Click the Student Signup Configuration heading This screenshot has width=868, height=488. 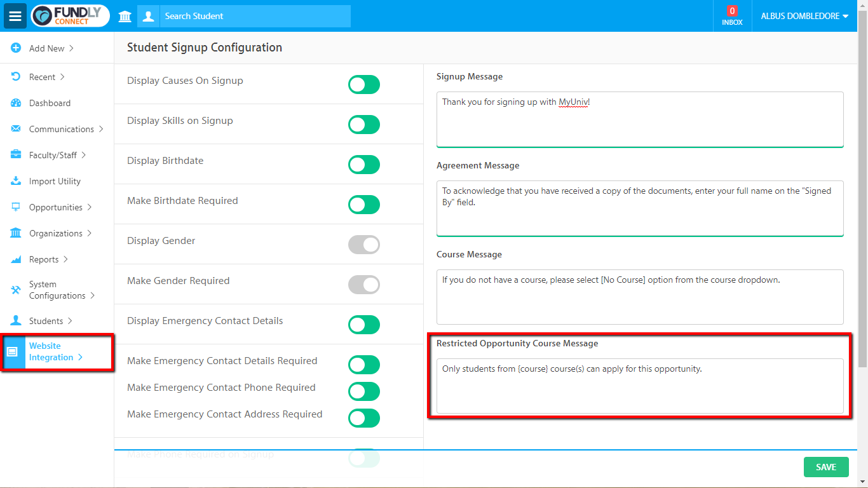pyautogui.click(x=205, y=48)
